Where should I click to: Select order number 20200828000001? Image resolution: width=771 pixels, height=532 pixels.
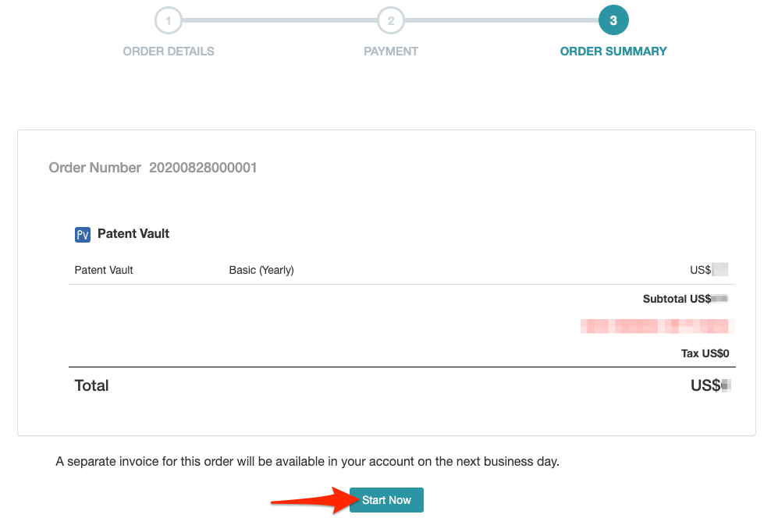coord(203,168)
